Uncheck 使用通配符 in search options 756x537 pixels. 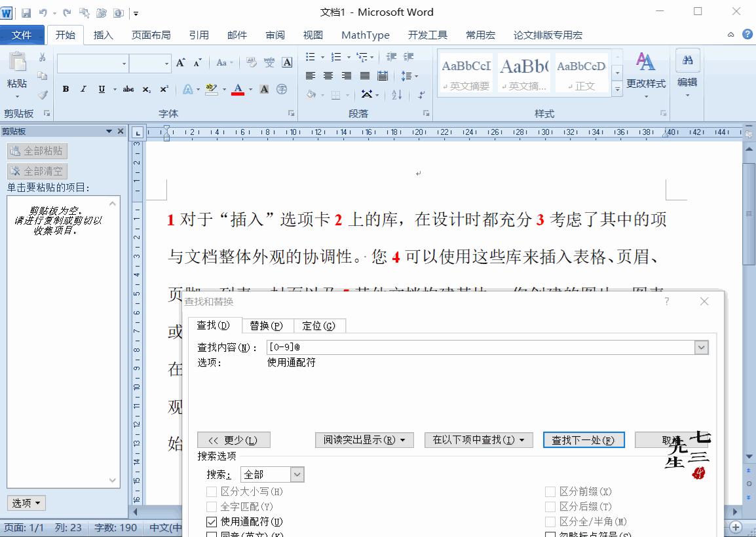pyautogui.click(x=212, y=522)
